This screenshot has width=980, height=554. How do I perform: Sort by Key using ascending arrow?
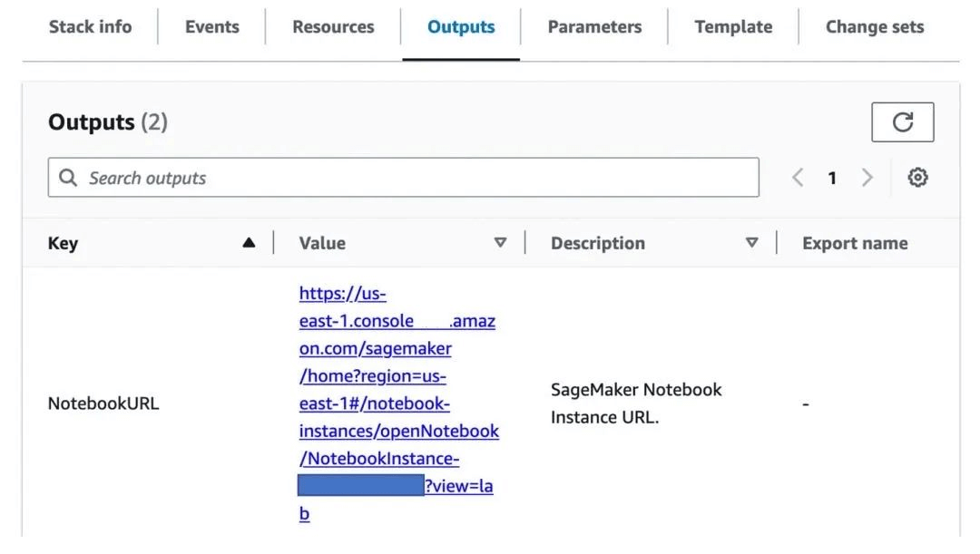[x=249, y=243]
